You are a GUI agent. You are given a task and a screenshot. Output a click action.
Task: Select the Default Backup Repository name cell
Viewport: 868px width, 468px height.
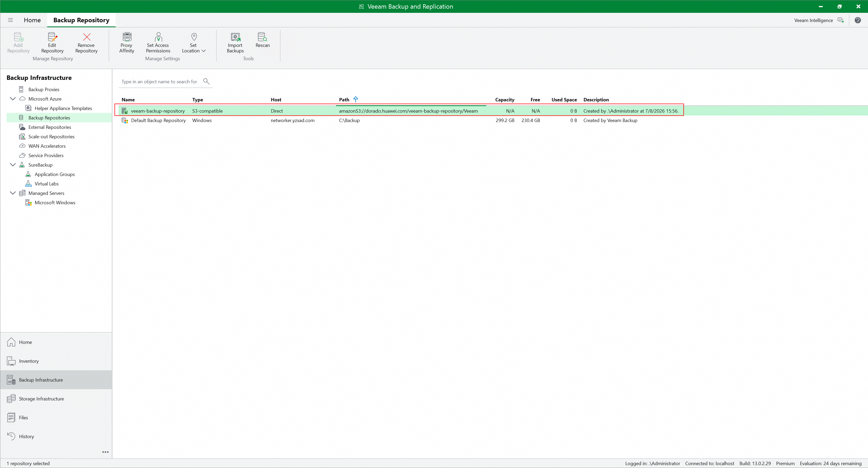[x=158, y=120]
